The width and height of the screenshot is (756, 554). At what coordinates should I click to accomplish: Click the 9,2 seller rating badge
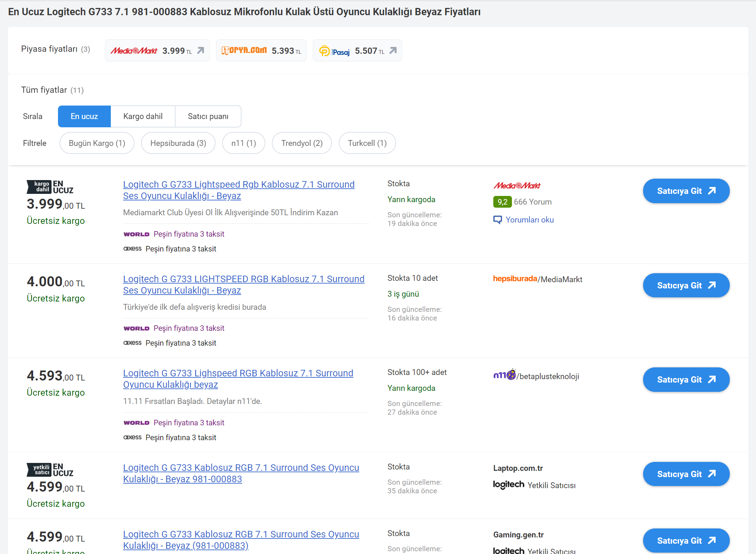[502, 202]
